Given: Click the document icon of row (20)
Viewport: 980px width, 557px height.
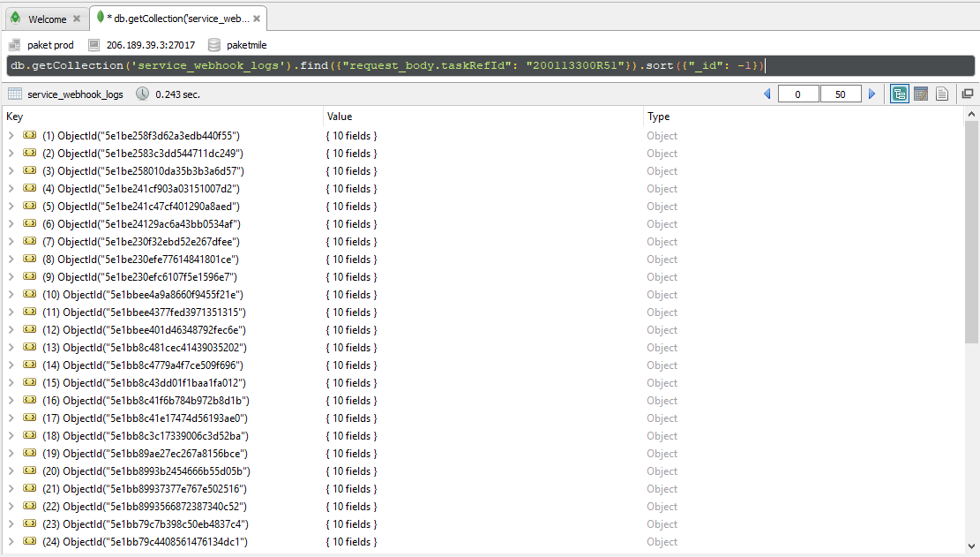Looking at the screenshot, I should coord(29,470).
